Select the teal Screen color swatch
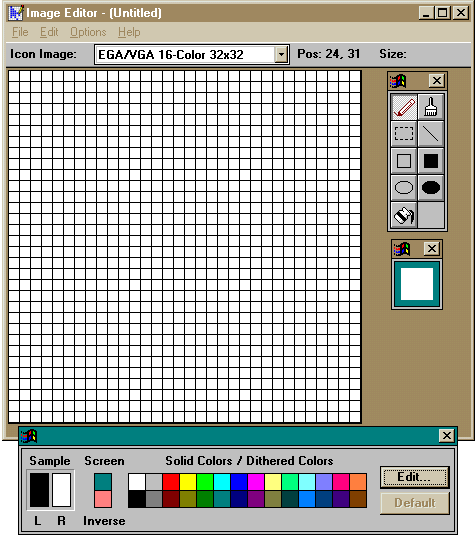Viewport: 476px width, 545px height. tap(103, 482)
